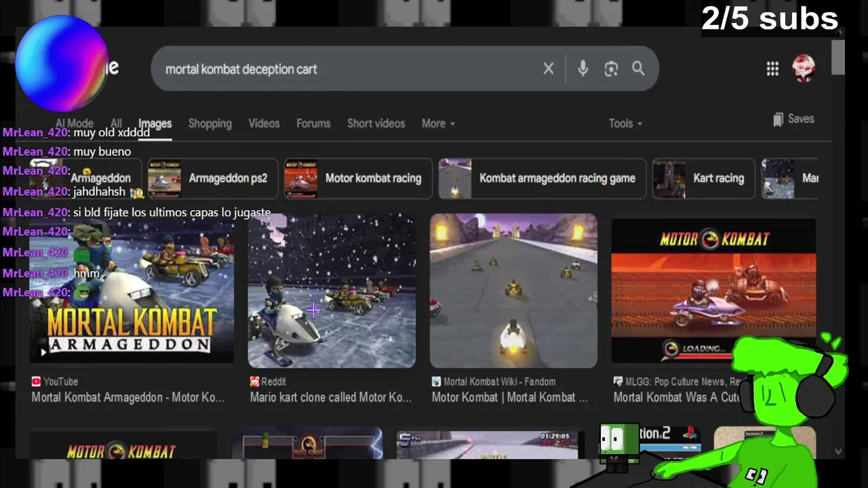Open 'Mario kart clone called Motor Ko...' link
Image resolution: width=868 pixels, height=488 pixels.
(x=331, y=398)
